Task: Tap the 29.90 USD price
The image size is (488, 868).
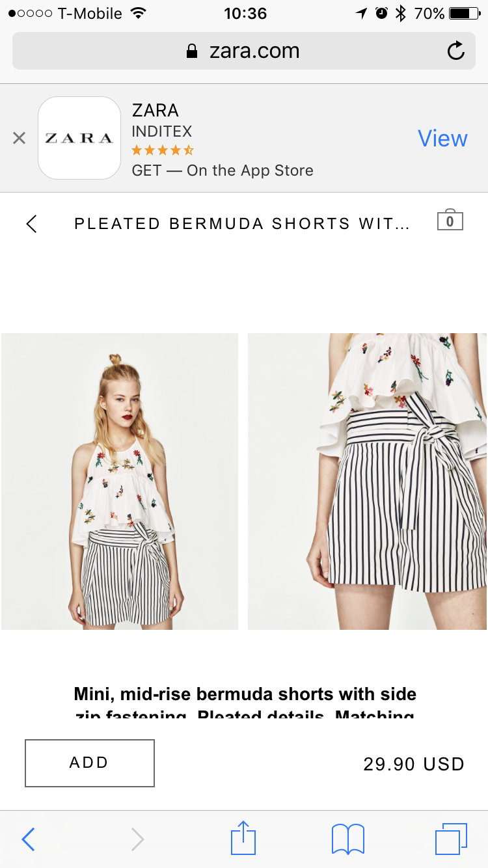Action: (414, 764)
